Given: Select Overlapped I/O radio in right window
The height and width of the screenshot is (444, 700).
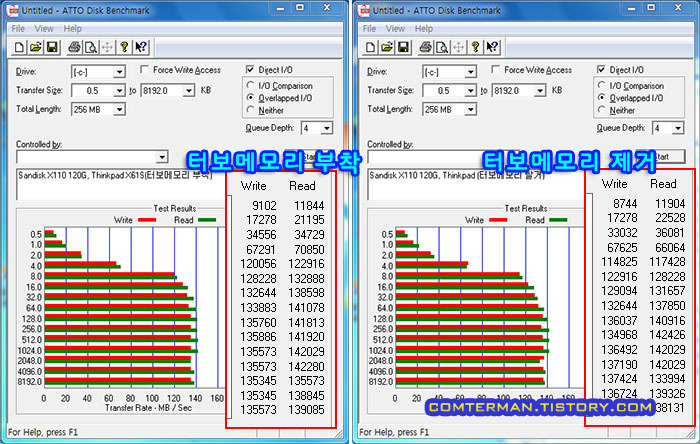Looking at the screenshot, I should (x=602, y=97).
